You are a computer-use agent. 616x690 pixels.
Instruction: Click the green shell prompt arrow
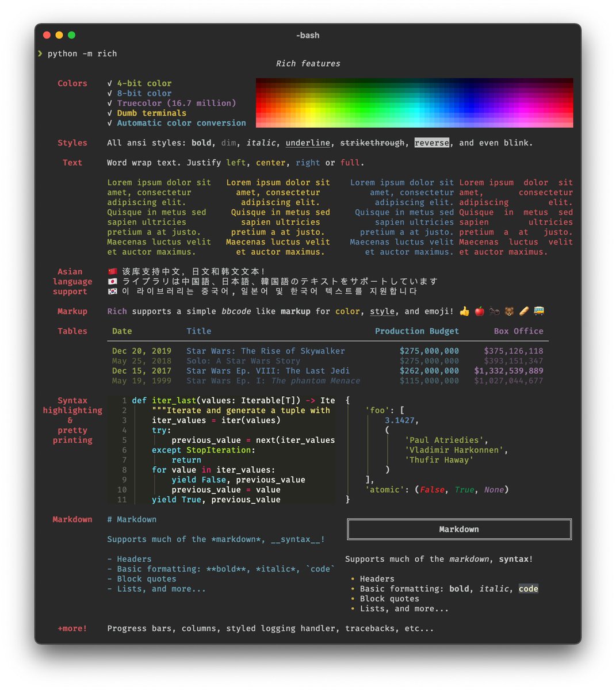40,53
